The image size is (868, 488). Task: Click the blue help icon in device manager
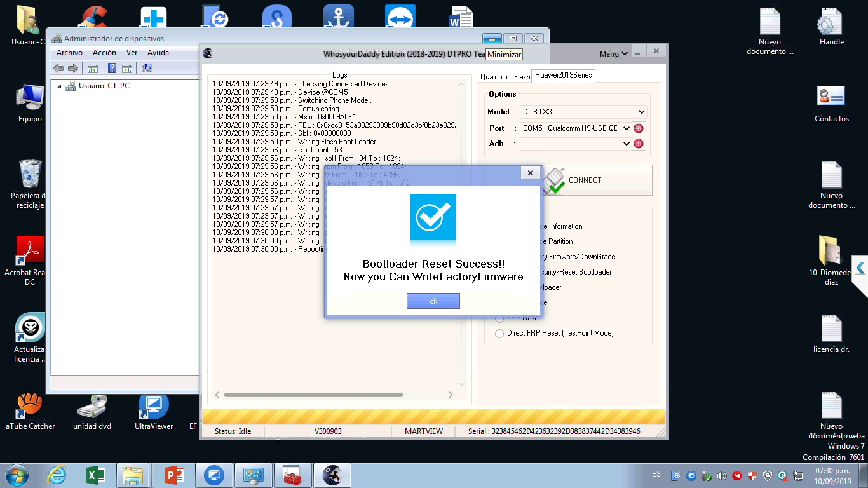click(112, 68)
